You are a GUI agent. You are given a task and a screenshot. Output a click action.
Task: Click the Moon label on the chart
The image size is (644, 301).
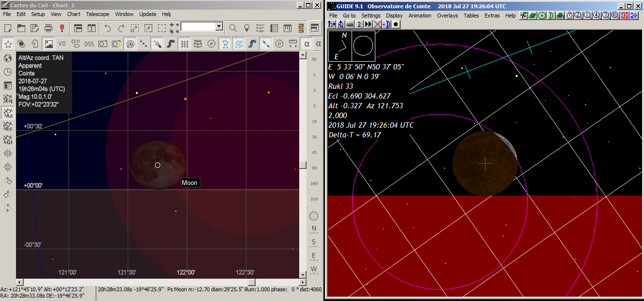tap(190, 183)
